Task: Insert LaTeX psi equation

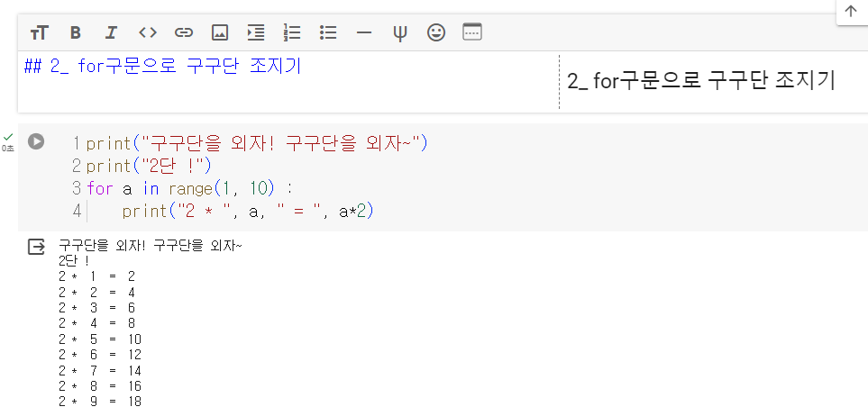Action: tap(399, 32)
